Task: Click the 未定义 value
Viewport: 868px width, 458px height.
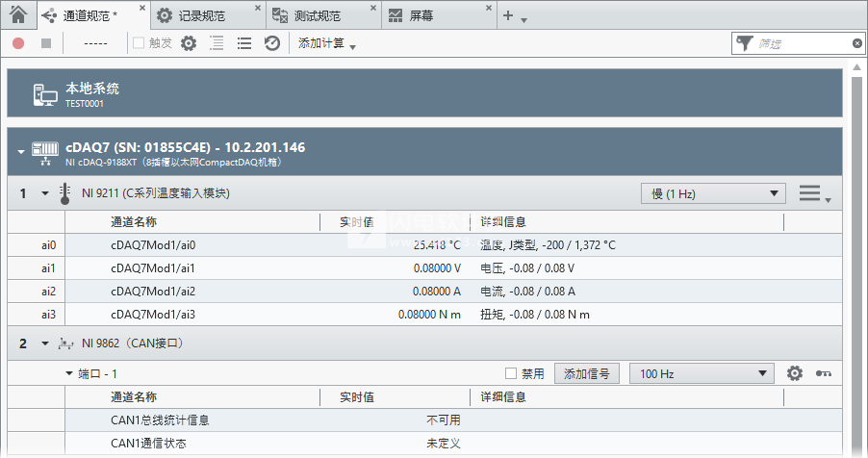Action: (444, 444)
